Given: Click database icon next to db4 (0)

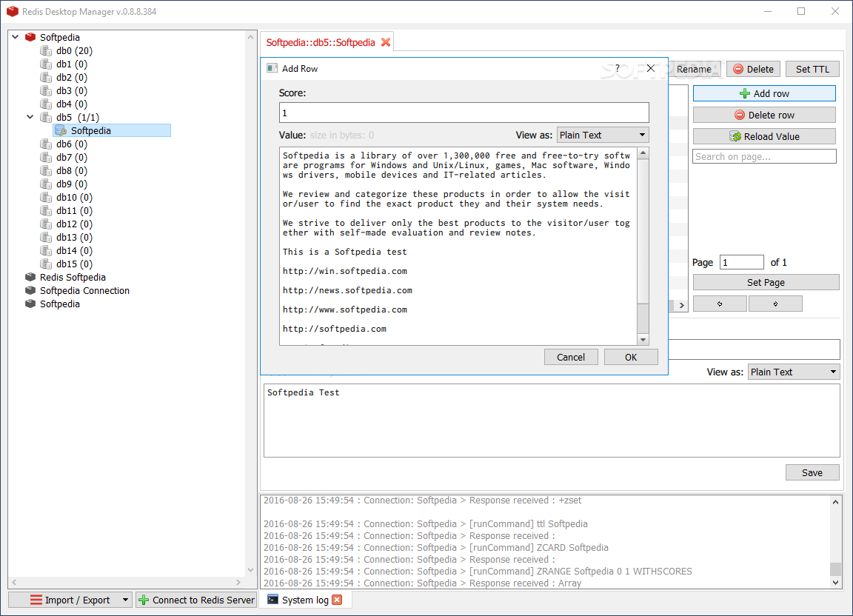Looking at the screenshot, I should point(46,104).
